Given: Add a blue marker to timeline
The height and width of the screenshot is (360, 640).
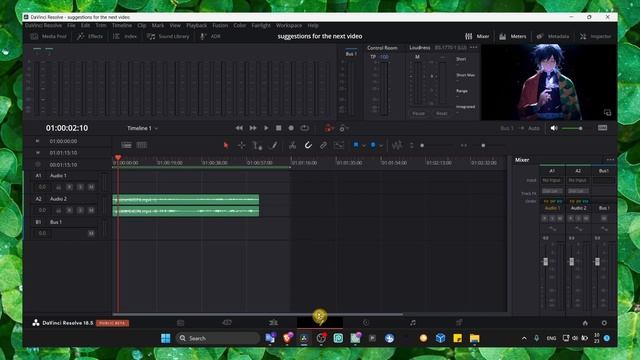Looking at the screenshot, I should point(373,145).
